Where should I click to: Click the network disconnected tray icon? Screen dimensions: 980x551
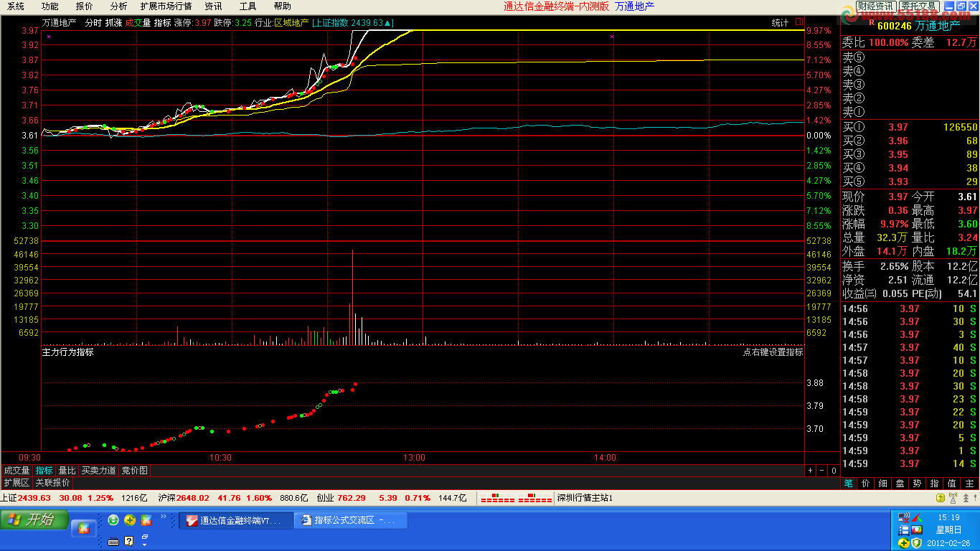point(904,518)
